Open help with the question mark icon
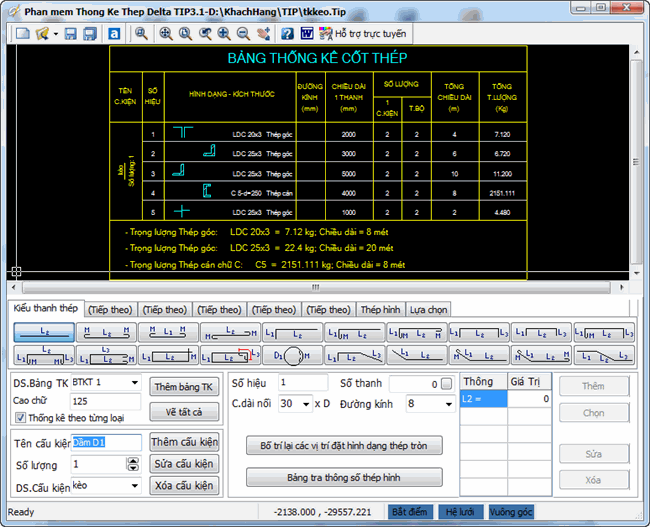The height and width of the screenshot is (527, 650). [287, 34]
